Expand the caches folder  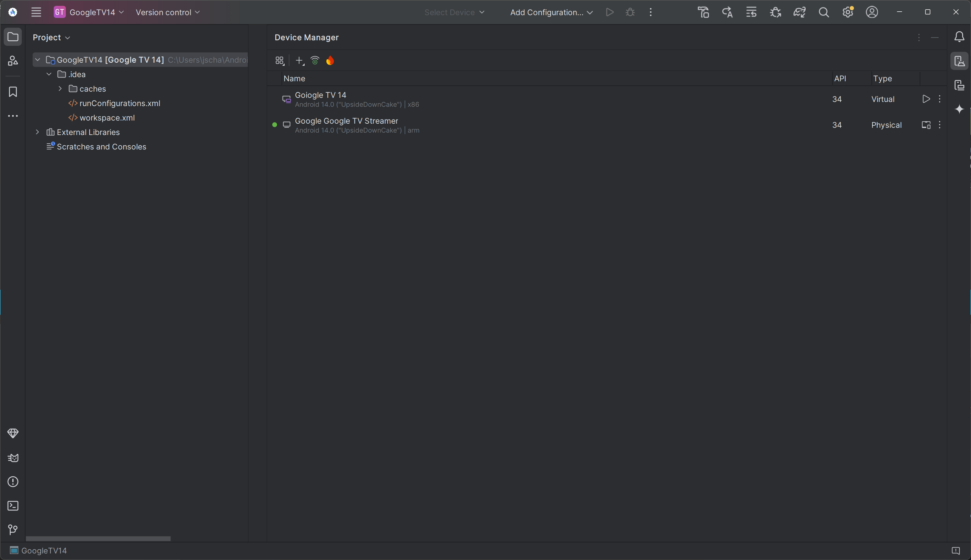point(60,89)
